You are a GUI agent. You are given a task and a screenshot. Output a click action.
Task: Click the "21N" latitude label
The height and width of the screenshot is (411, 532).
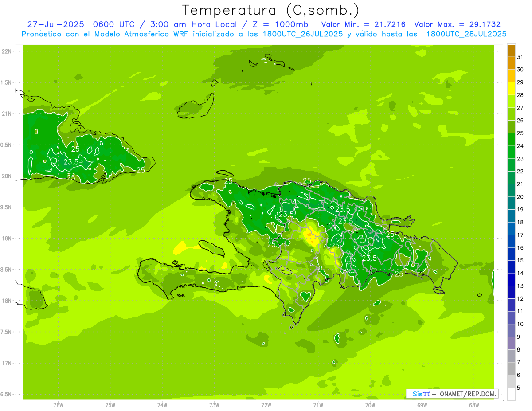(7, 114)
